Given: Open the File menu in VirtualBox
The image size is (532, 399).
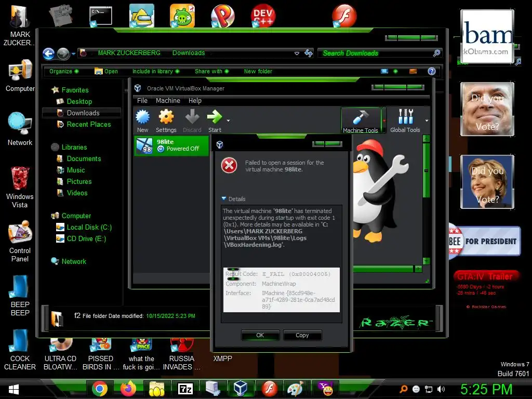Looking at the screenshot, I should (142, 101).
